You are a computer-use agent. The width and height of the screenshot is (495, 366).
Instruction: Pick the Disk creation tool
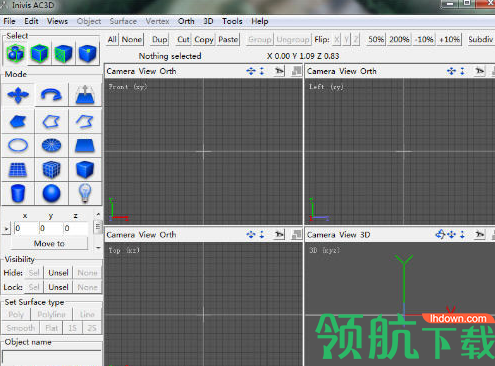[x=51, y=145]
